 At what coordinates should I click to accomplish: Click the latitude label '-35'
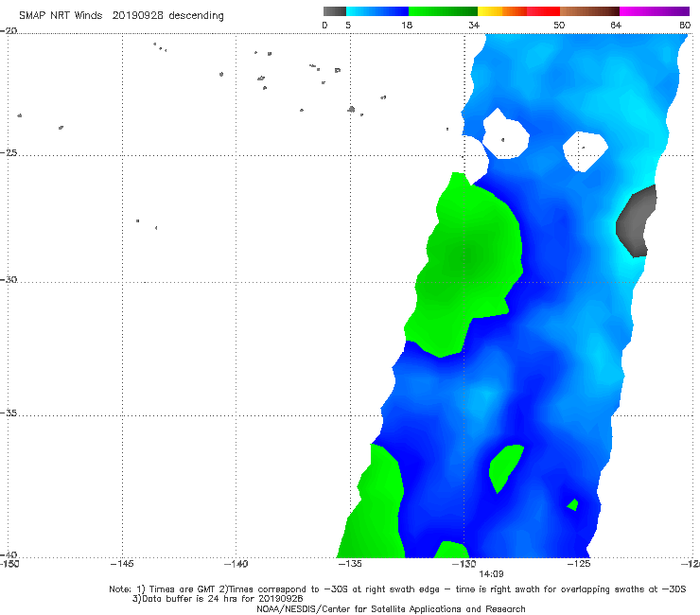[x=9, y=413]
